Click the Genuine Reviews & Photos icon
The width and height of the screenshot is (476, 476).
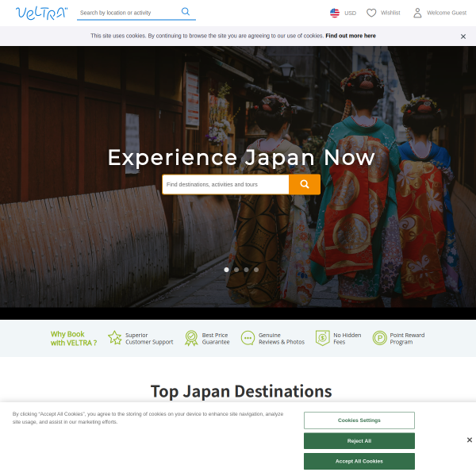(248, 338)
